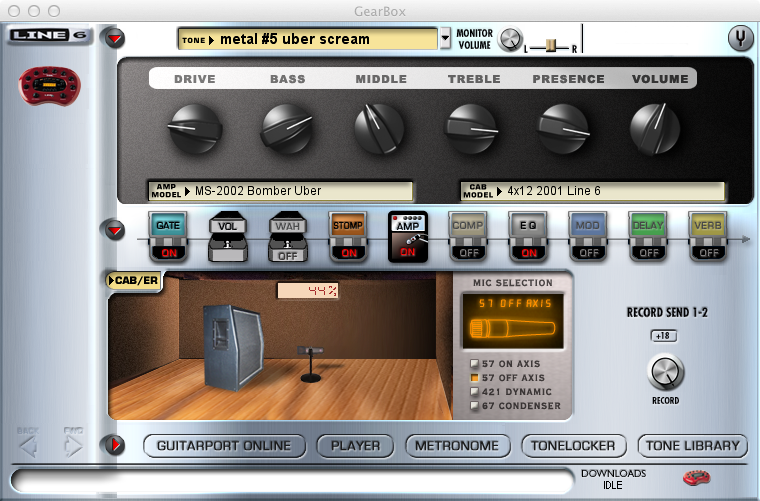Click the PRESENCE knob
This screenshot has width=760, height=501.
pos(563,128)
